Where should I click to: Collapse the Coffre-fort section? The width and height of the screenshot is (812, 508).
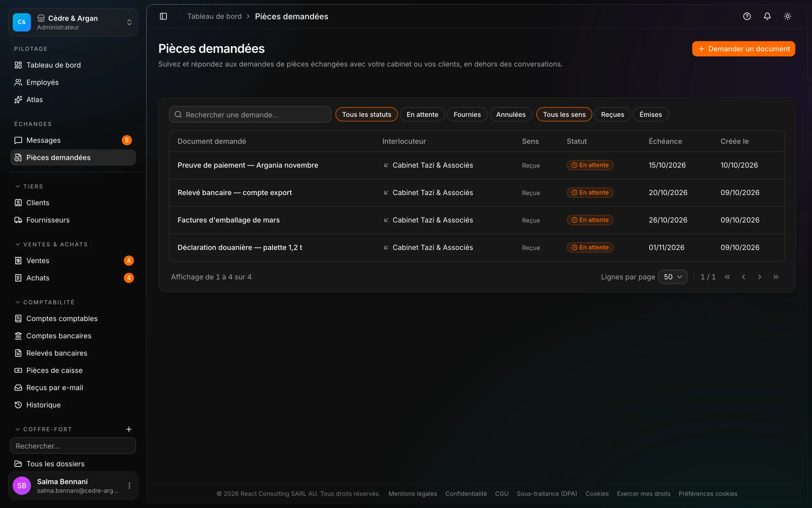43,429
